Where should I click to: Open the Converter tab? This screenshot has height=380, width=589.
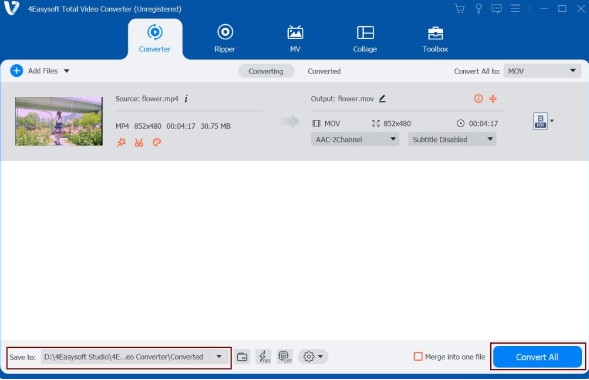tap(154, 39)
